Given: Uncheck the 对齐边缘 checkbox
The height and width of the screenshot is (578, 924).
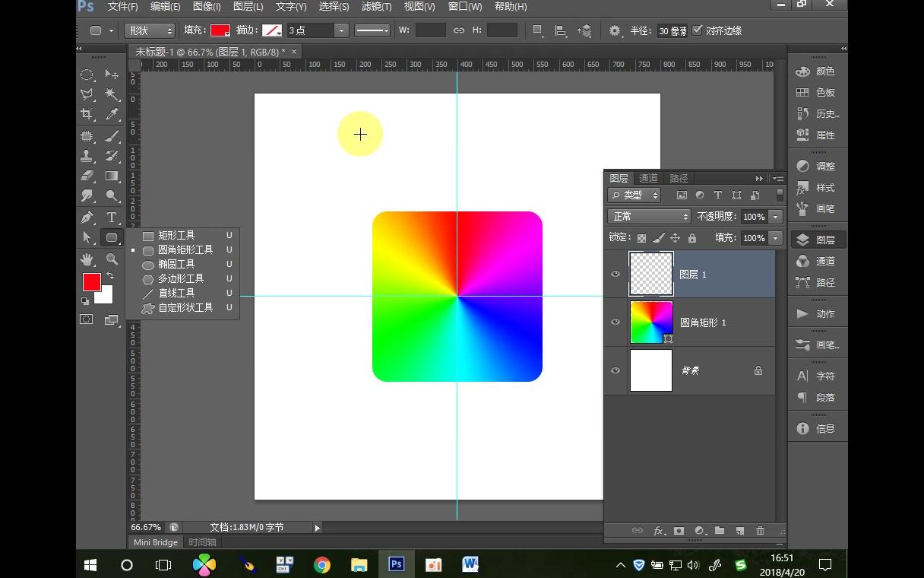Looking at the screenshot, I should tap(698, 30).
